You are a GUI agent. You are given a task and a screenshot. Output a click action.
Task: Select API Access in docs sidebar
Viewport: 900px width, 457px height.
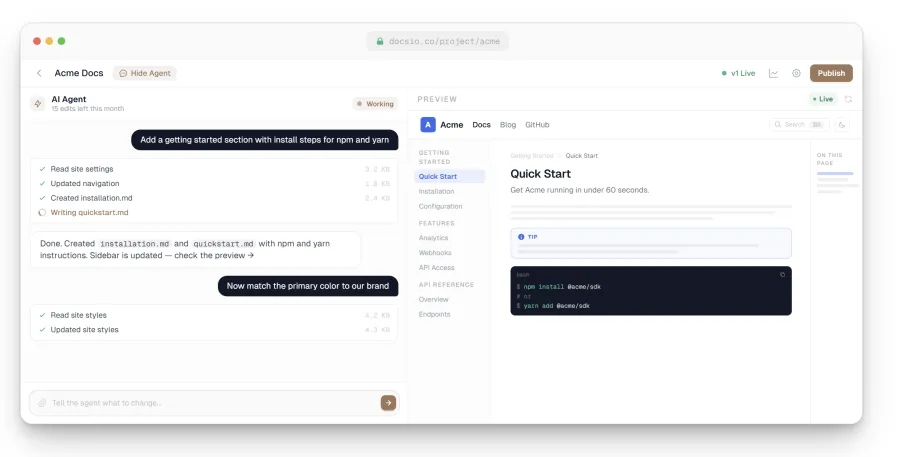436,268
